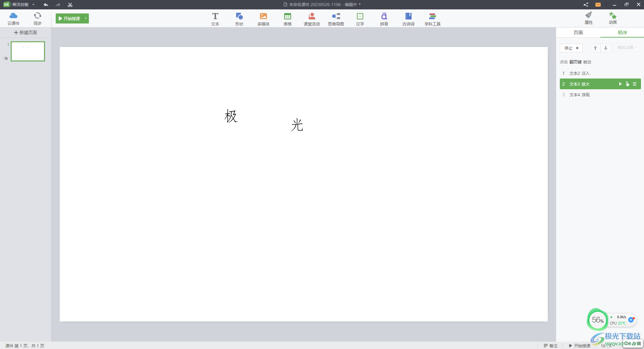644x349 pixels.
Task: Undo the last action with the back arrow
Action: click(x=46, y=5)
